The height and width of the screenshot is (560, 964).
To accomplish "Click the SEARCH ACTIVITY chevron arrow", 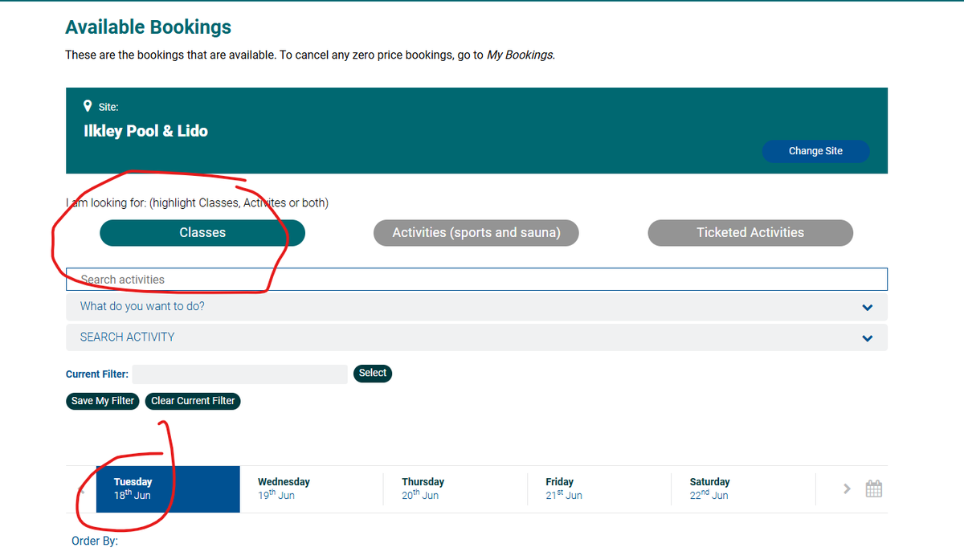I will point(867,337).
